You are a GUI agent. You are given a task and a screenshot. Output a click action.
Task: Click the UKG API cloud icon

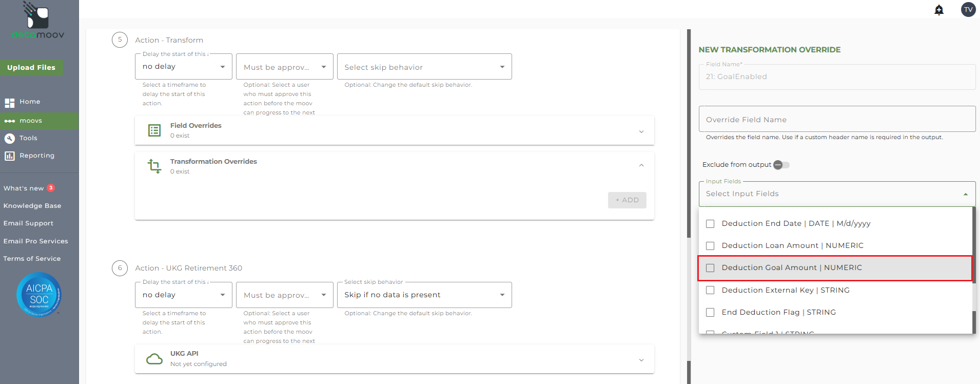coord(154,359)
